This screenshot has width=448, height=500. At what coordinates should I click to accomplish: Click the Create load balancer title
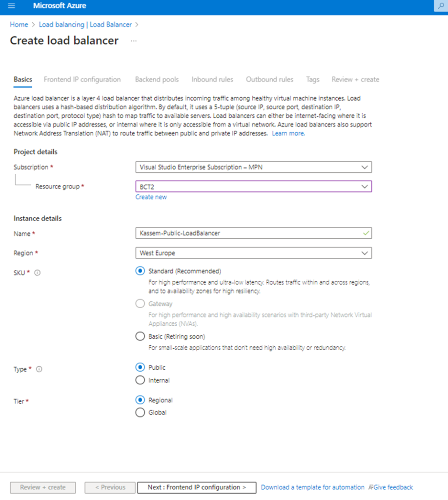coord(64,41)
